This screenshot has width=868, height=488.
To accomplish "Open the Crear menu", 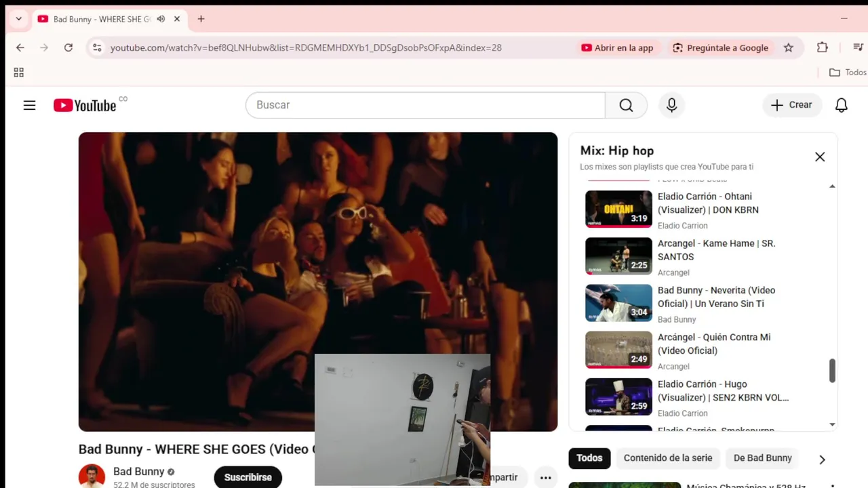I will 791,105.
